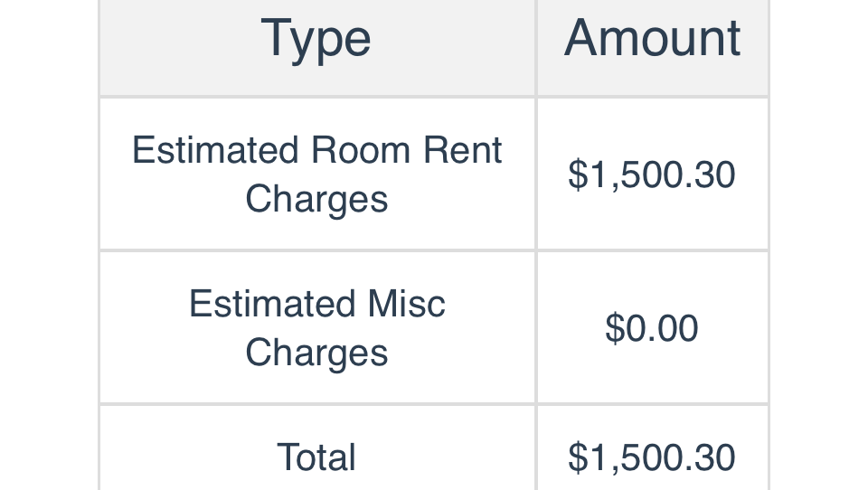Click the $0.00 misc charges amount
Image resolution: width=868 pixels, height=490 pixels.
652,328
